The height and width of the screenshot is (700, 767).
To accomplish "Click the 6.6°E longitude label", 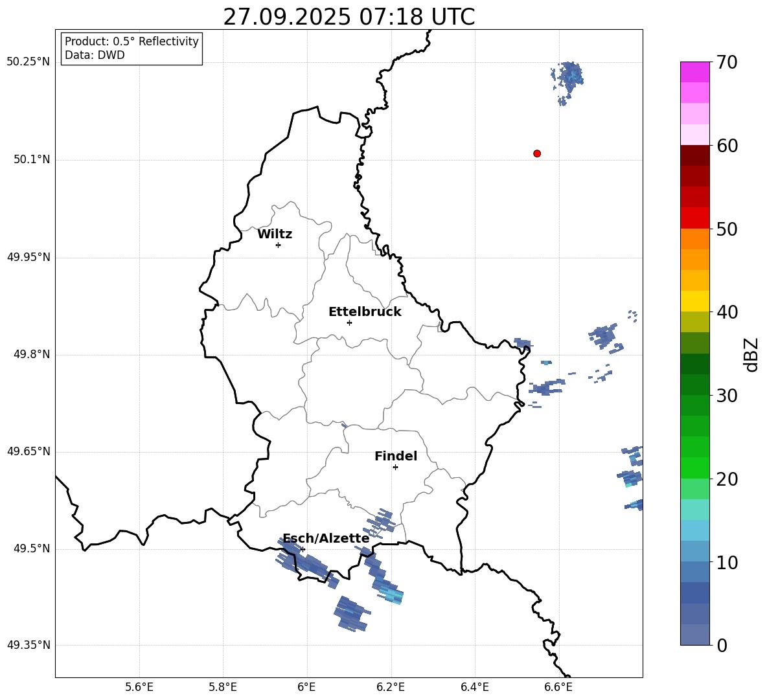I will point(558,687).
